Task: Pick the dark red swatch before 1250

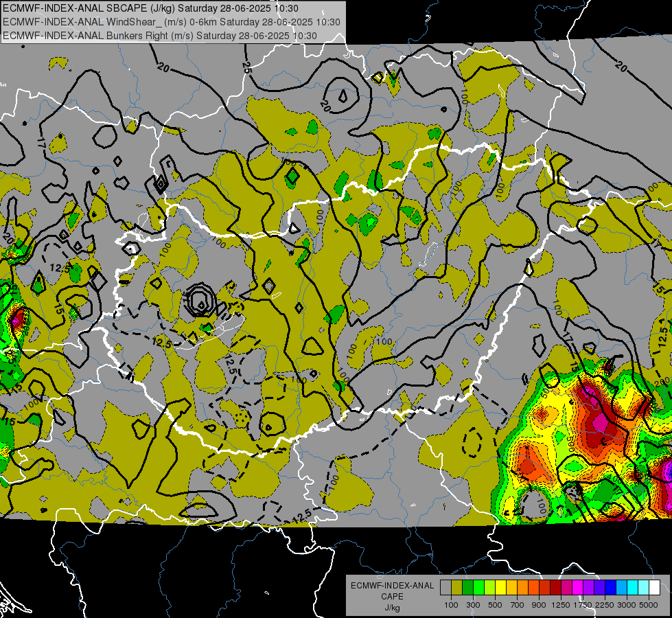Action: tap(555, 587)
